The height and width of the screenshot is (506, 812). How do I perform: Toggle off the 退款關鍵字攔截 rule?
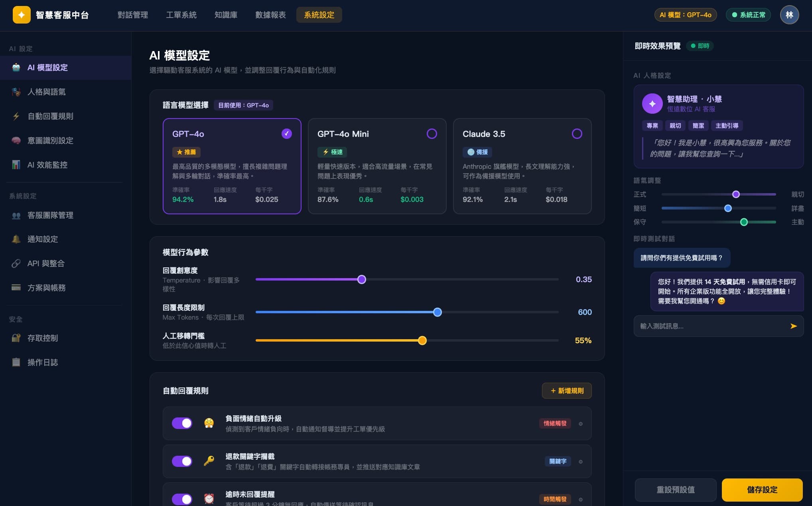point(182,461)
